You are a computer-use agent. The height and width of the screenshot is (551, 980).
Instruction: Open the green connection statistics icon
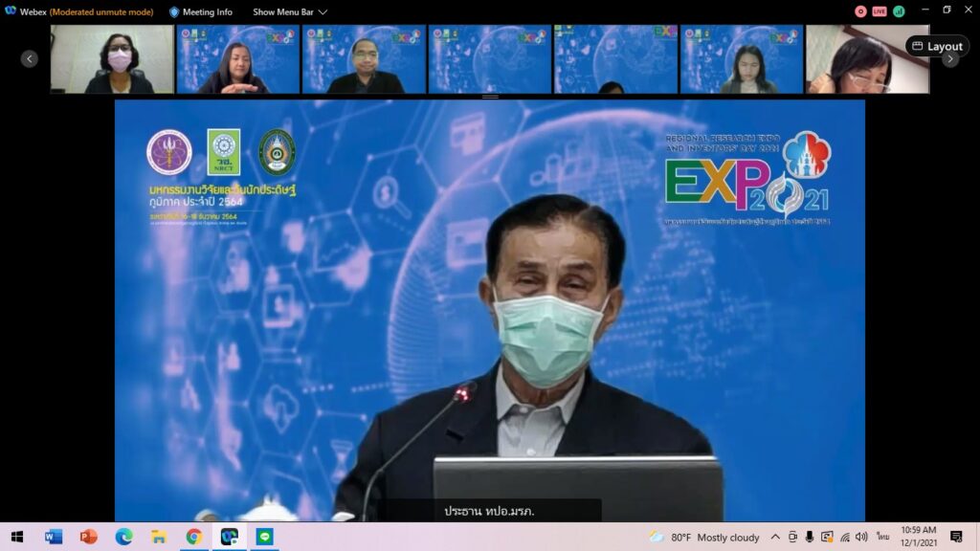[899, 11]
